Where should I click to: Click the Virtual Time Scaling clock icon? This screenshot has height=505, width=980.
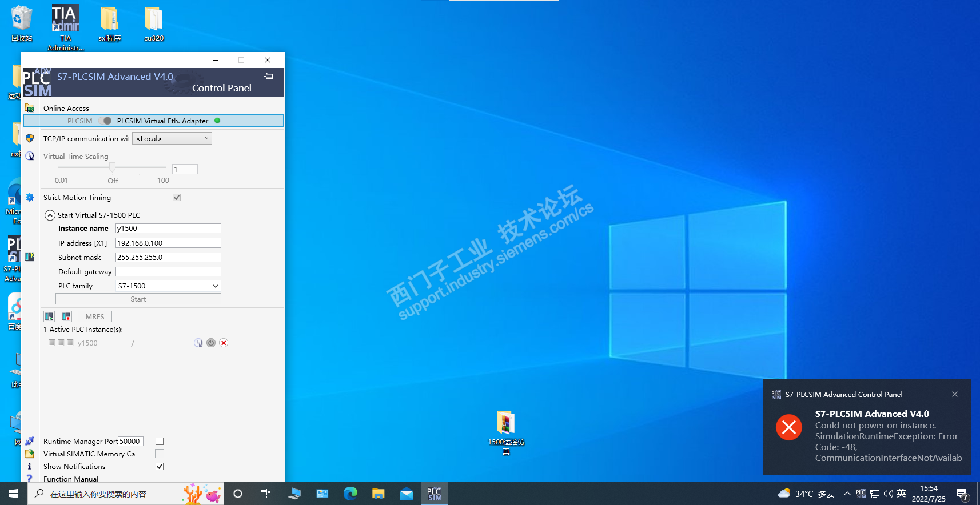click(x=30, y=156)
